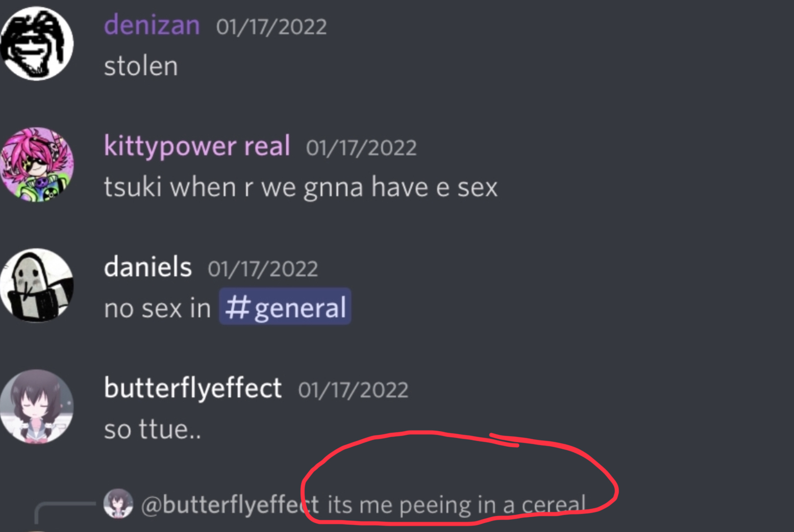Jump to the replied message "its me peeing in a cereal"
The height and width of the screenshot is (532, 794).
(x=456, y=504)
